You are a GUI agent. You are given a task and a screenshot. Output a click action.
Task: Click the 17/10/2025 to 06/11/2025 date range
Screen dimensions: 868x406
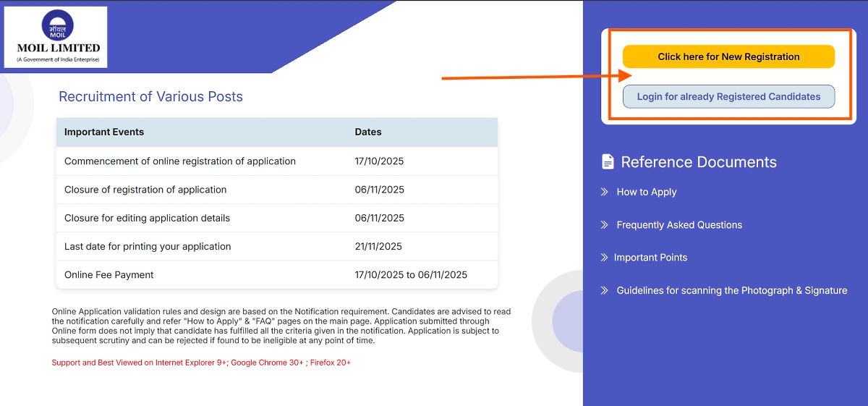pyautogui.click(x=411, y=275)
